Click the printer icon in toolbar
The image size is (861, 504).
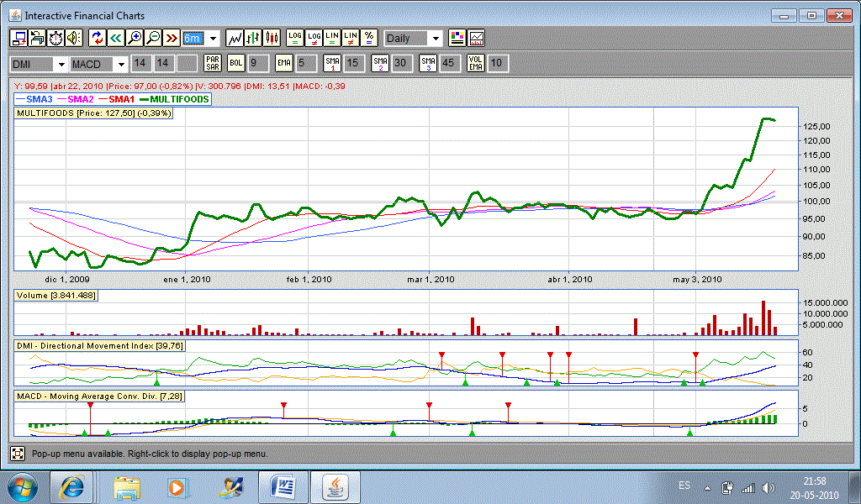37,38
